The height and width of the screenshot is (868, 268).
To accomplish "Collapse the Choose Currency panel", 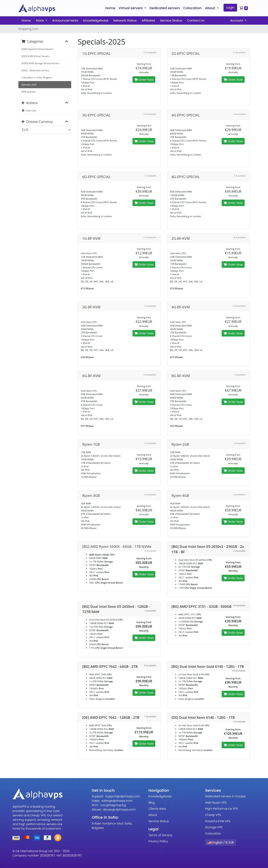I will [66, 122].
